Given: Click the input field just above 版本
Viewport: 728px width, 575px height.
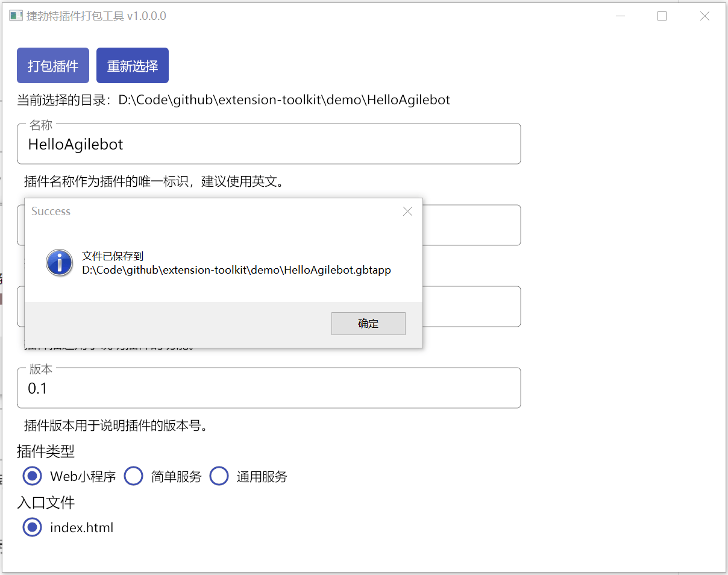Looking at the screenshot, I should [470, 307].
